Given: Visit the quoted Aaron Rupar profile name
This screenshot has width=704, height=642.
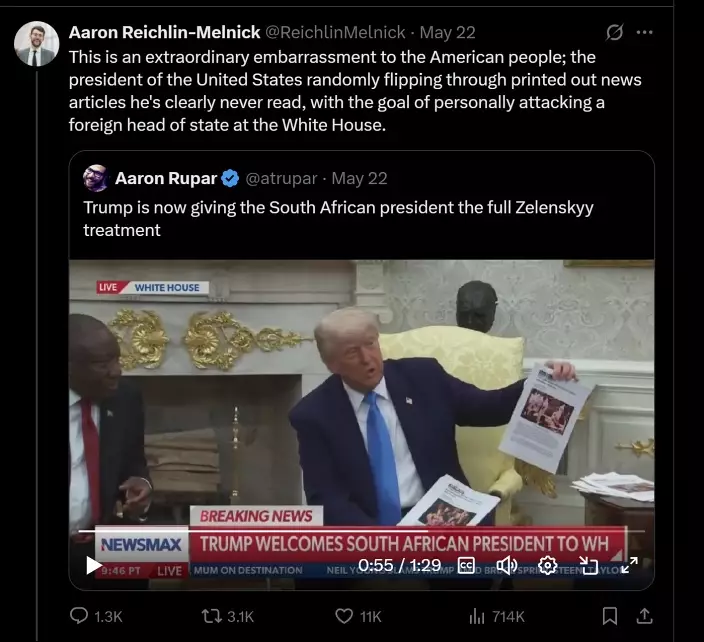Looking at the screenshot, I should (x=166, y=178).
